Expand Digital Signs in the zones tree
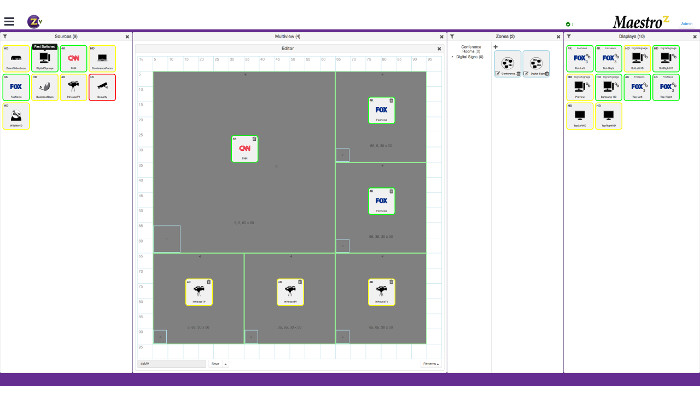This screenshot has width=700, height=400. [x=453, y=57]
